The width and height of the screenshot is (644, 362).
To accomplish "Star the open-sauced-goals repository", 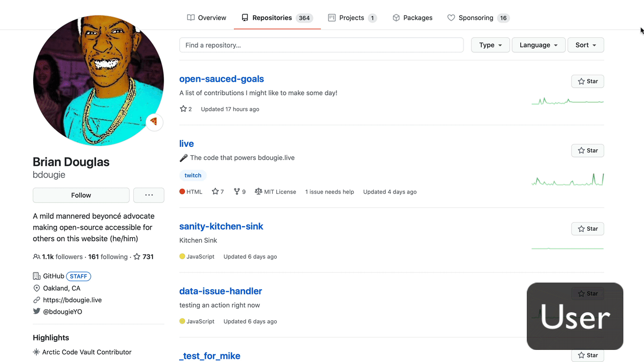I will [587, 81].
